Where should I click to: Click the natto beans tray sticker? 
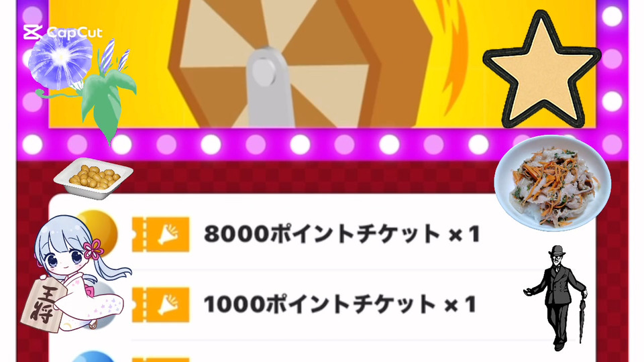click(93, 178)
